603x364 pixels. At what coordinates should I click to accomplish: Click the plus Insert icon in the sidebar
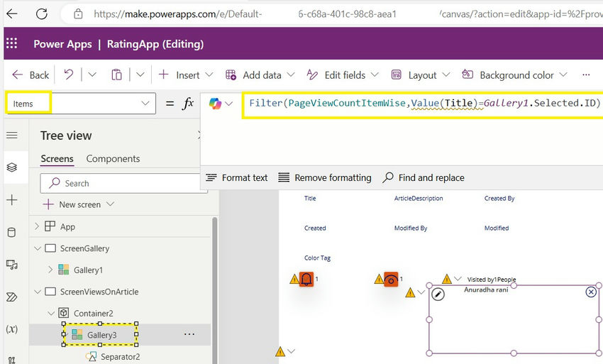coord(12,199)
